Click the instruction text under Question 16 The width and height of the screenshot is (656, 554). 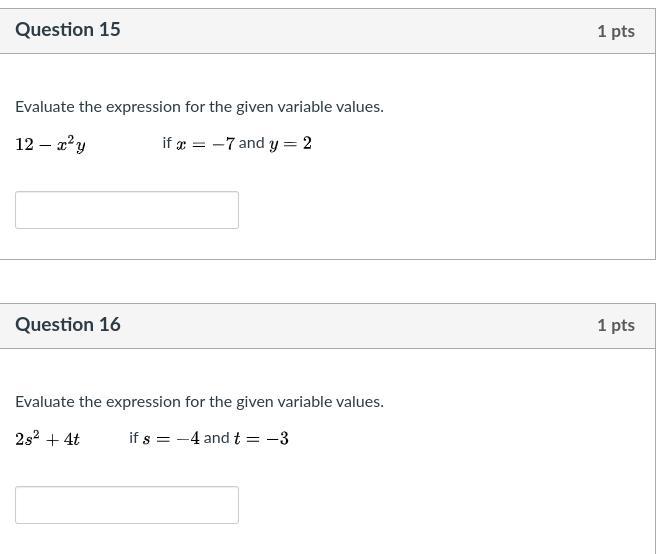coord(199,402)
